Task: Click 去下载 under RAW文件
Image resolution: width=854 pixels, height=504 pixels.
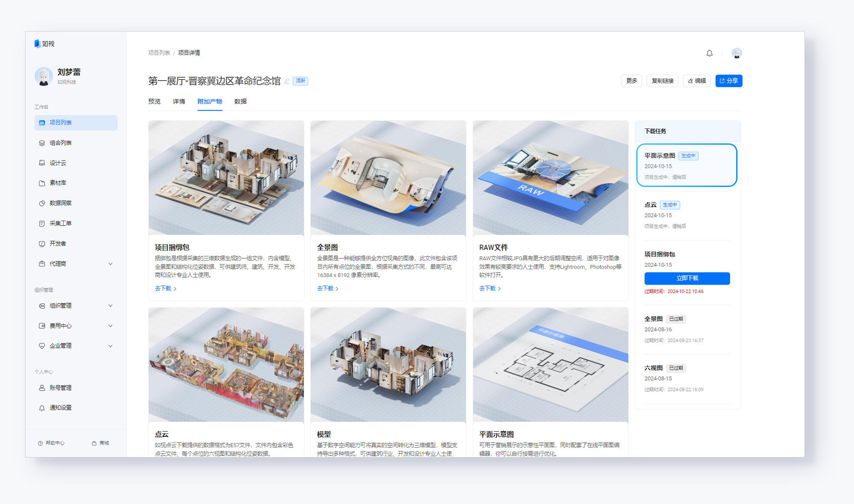Action: [x=490, y=288]
